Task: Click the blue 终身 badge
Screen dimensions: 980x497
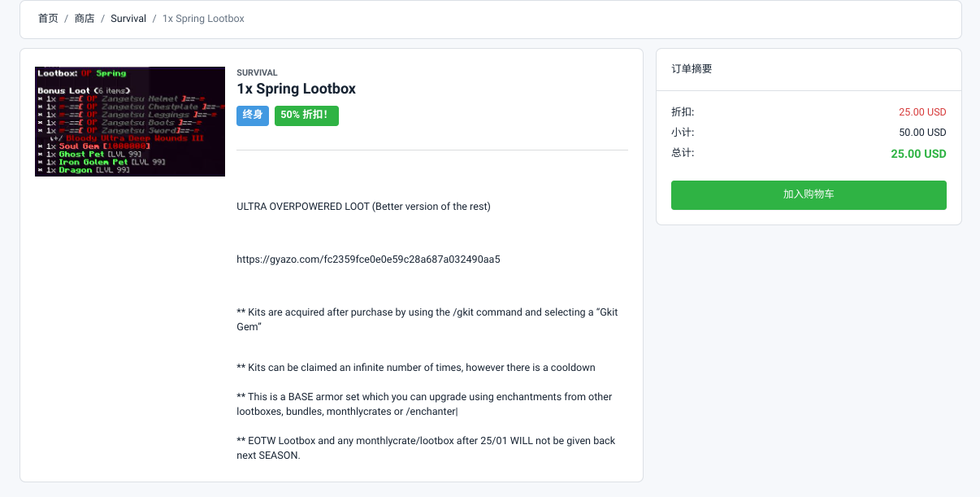Action: pyautogui.click(x=253, y=116)
